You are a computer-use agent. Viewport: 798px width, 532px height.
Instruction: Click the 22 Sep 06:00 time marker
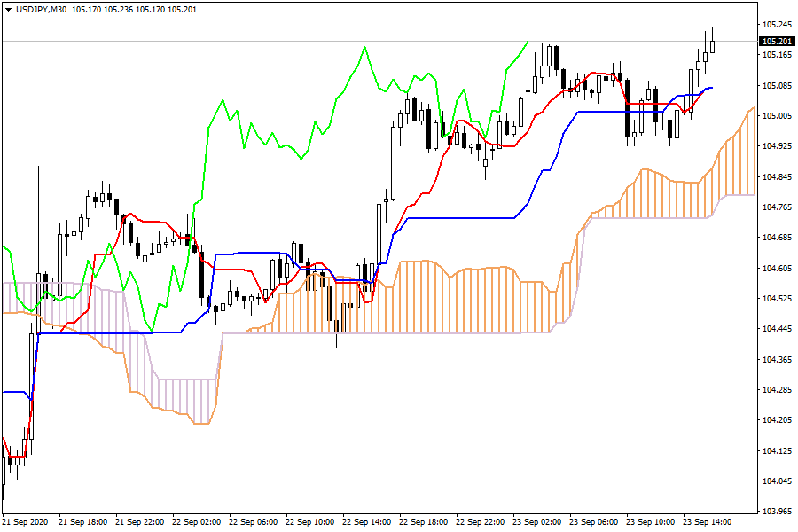click(x=254, y=523)
